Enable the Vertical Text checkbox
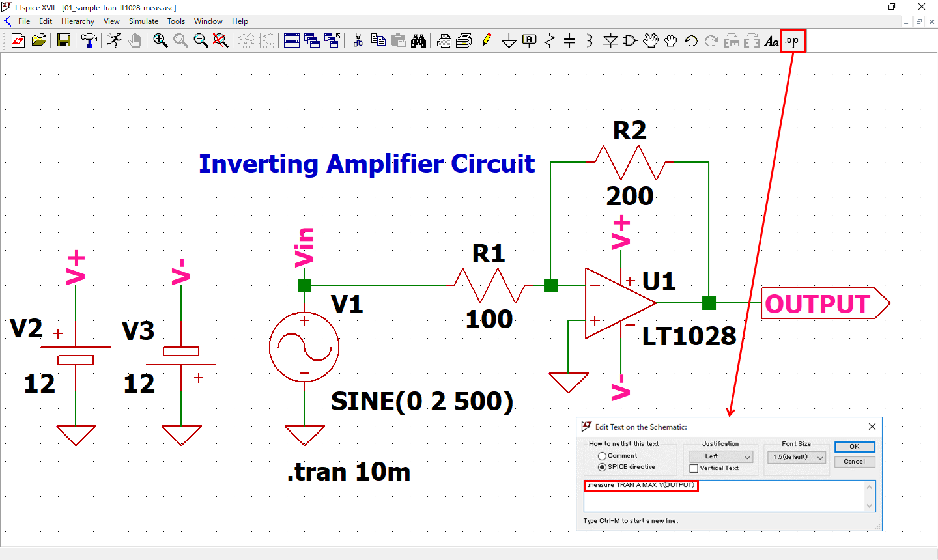This screenshot has height=560, width=938. tap(694, 468)
